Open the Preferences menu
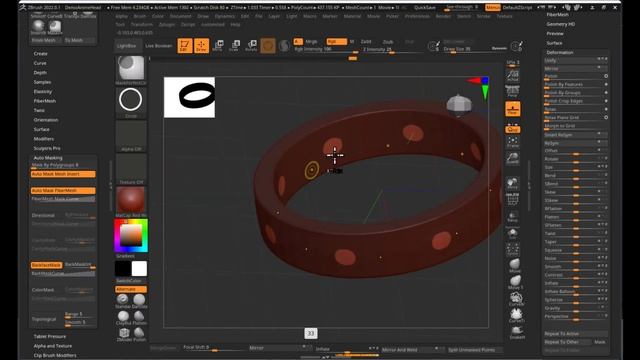Image resolution: width=640 pixels, height=360 pixels. click(417, 16)
